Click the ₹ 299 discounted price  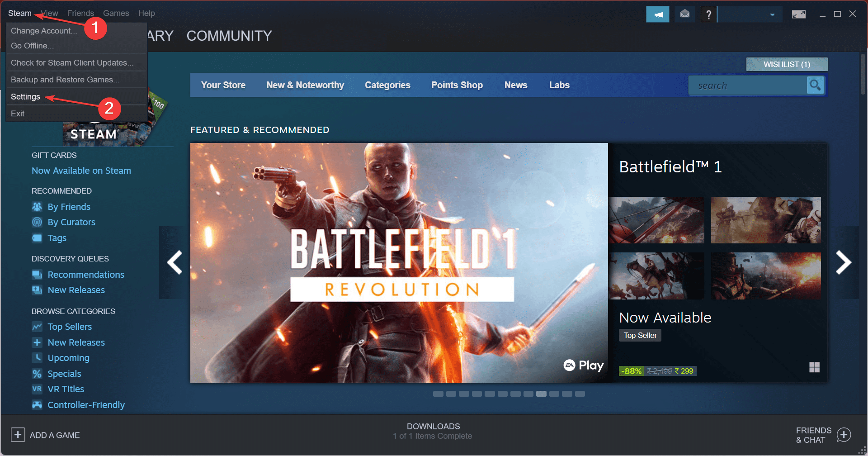[684, 371]
